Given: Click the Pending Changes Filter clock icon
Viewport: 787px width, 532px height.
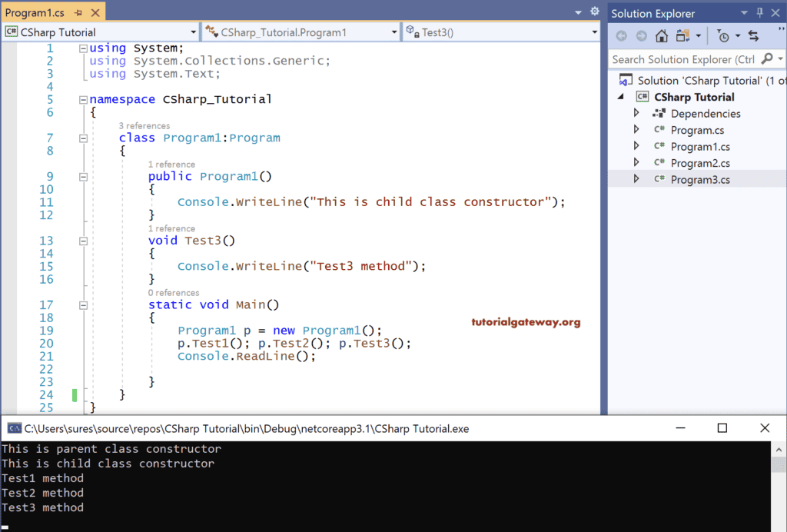Looking at the screenshot, I should pos(722,36).
